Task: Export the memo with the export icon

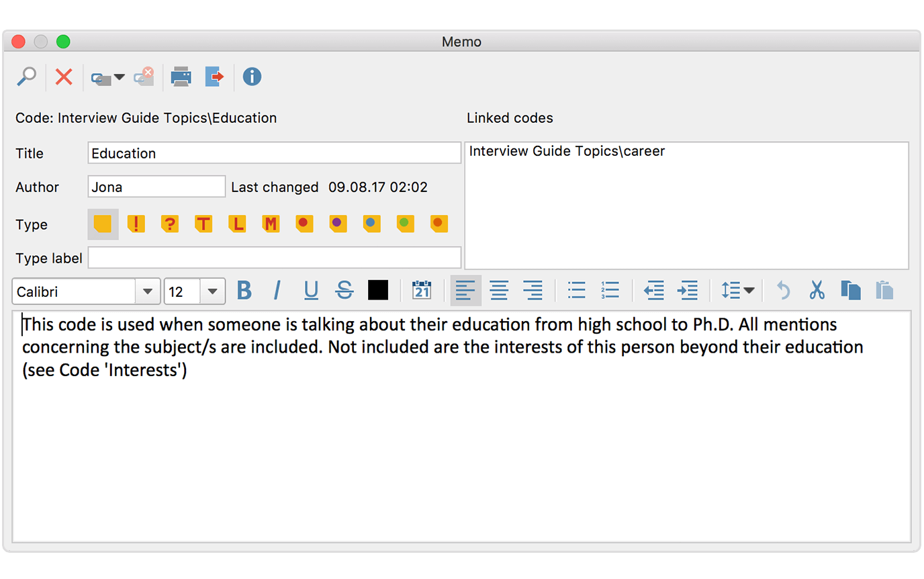Action: tap(214, 77)
